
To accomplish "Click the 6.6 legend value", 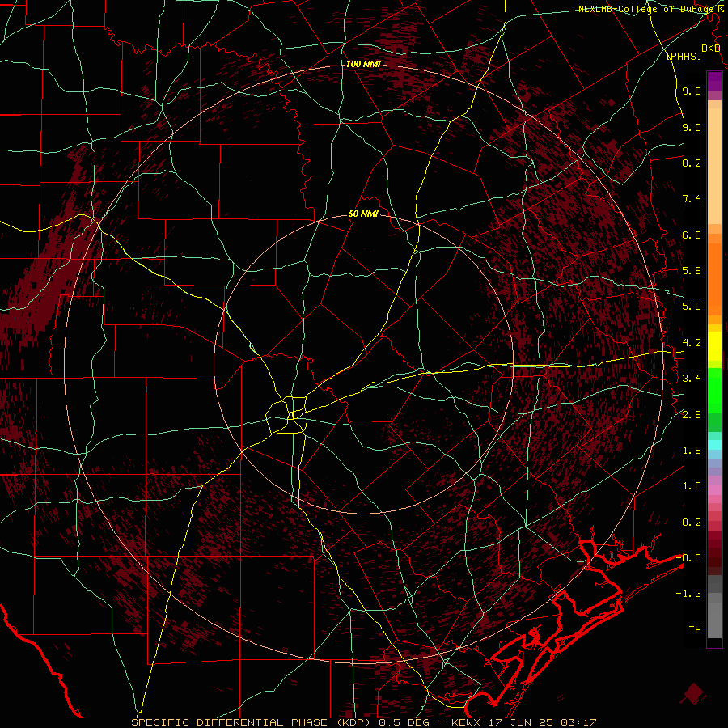I will (x=692, y=235).
